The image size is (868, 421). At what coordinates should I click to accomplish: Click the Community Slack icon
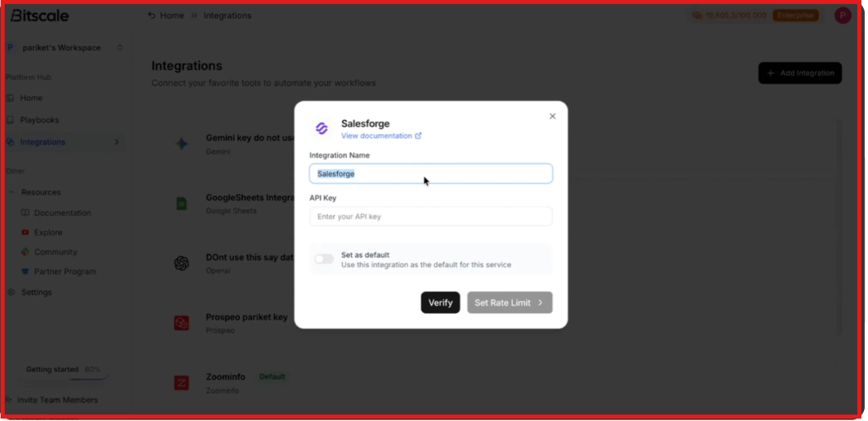[25, 252]
